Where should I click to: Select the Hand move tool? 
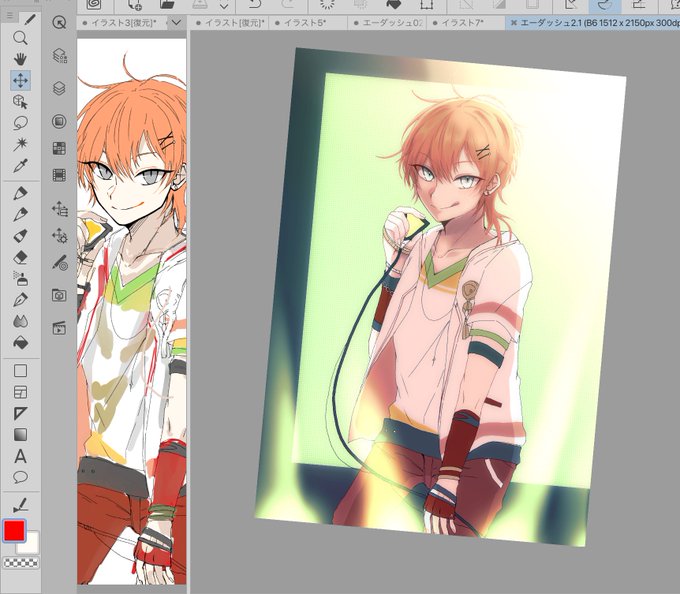[x=20, y=59]
